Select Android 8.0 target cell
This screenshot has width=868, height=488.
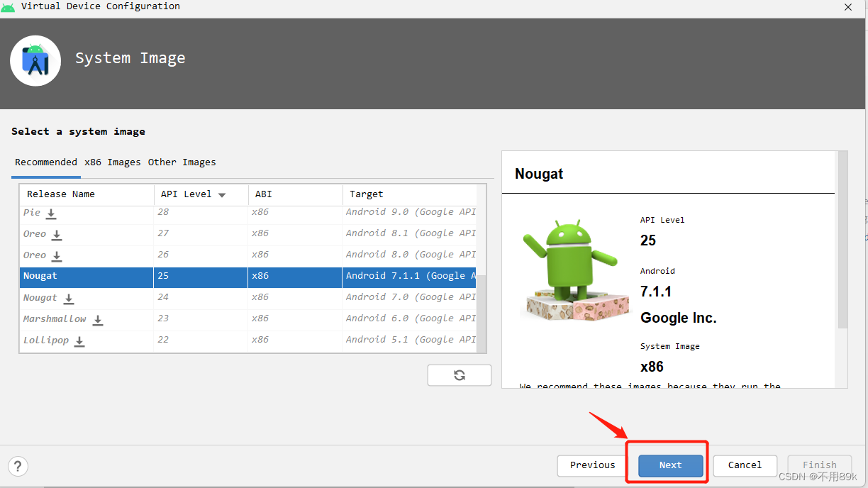[x=411, y=255]
